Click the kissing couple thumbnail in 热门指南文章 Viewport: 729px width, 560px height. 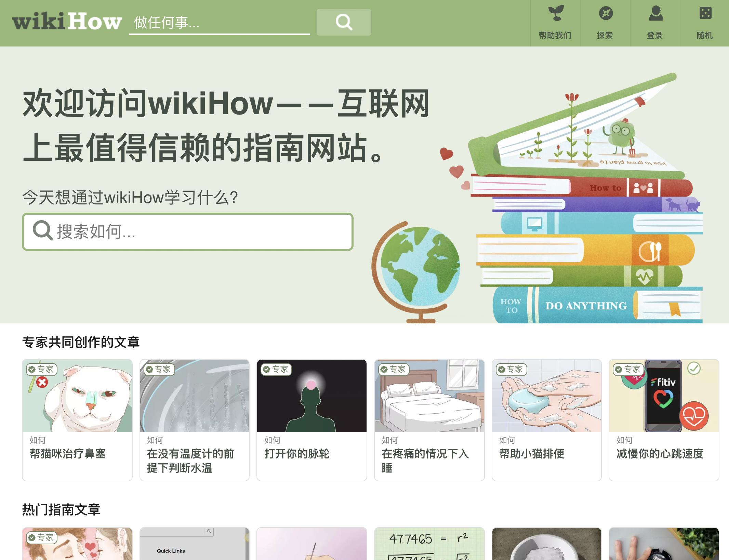77,544
